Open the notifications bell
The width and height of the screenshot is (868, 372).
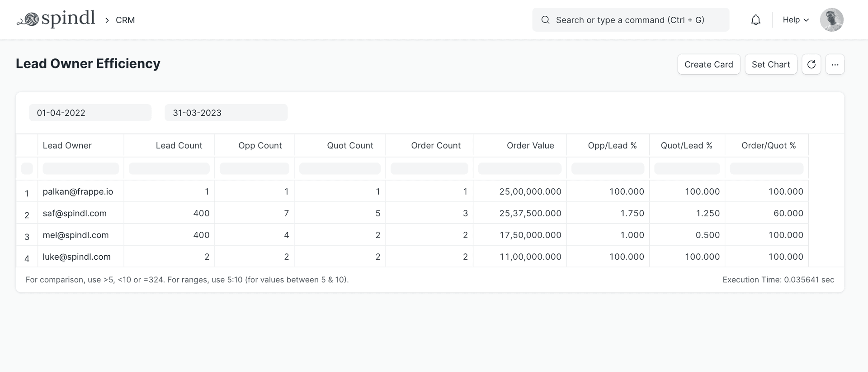point(755,20)
